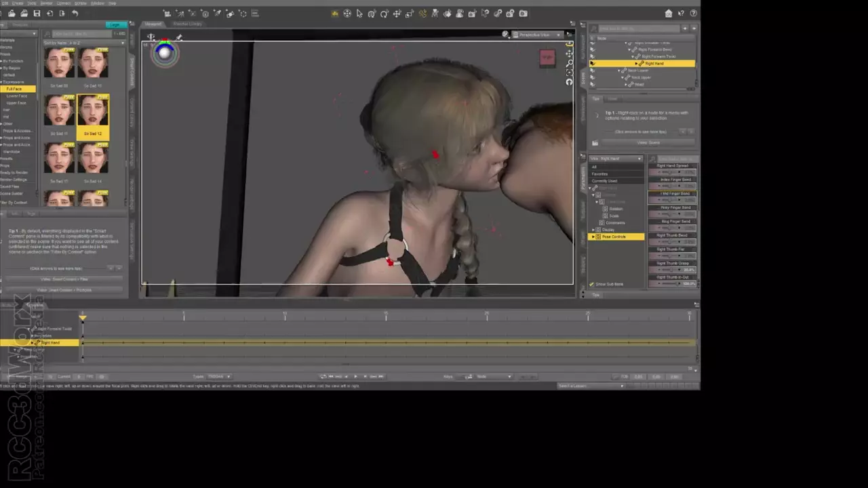Open the Perspective View dropdown

[x=539, y=35]
